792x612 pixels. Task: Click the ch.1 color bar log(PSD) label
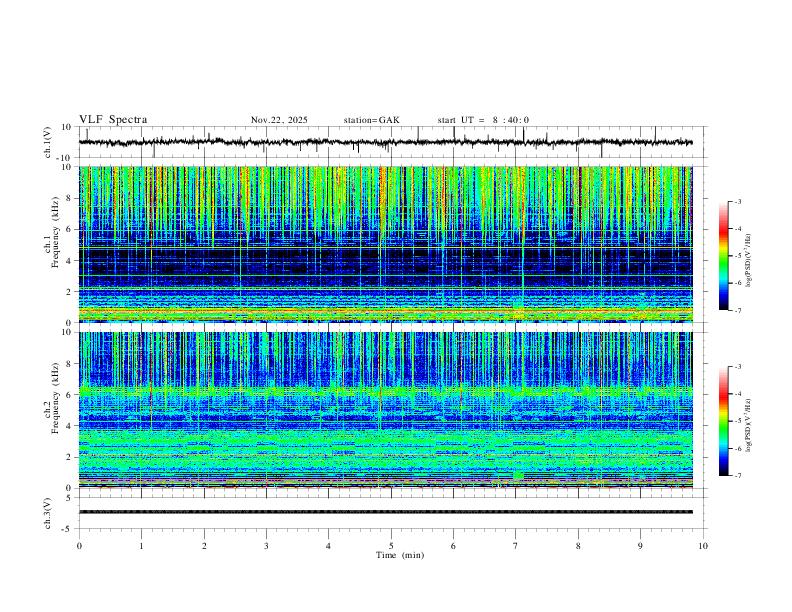pyautogui.click(x=749, y=261)
